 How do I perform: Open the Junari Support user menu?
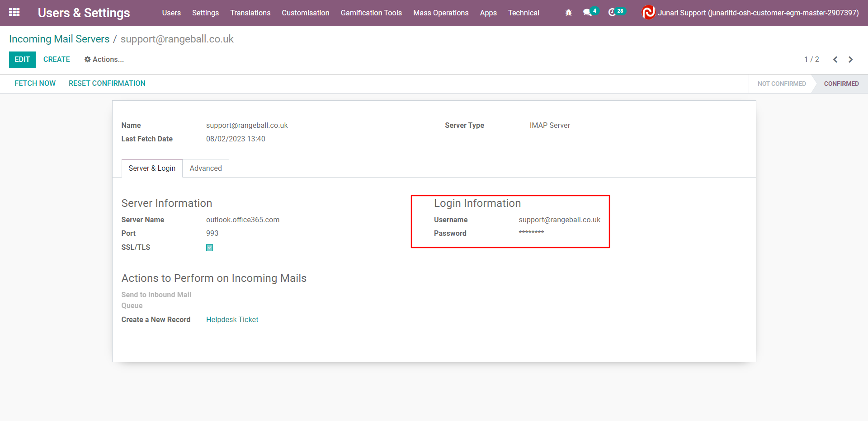(x=758, y=13)
